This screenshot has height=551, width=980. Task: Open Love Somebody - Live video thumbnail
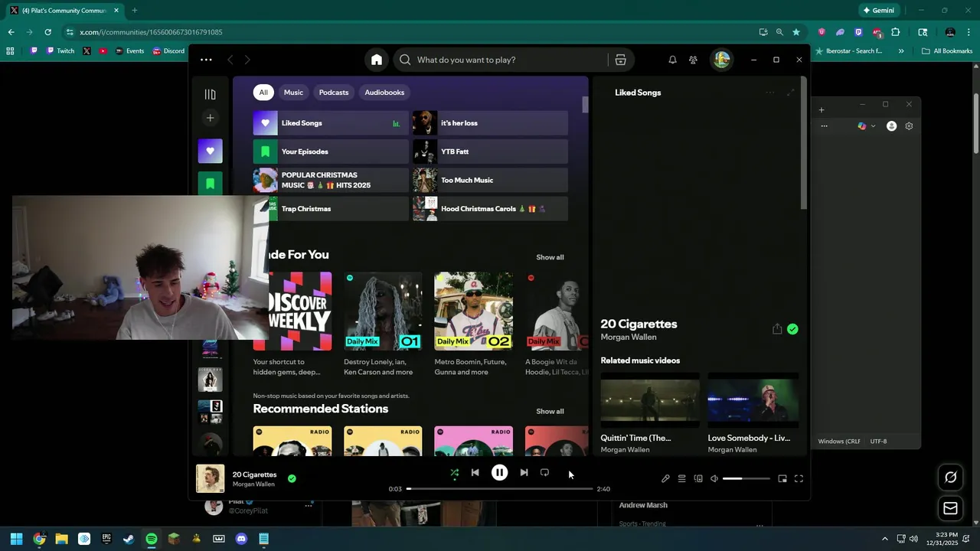click(x=753, y=399)
